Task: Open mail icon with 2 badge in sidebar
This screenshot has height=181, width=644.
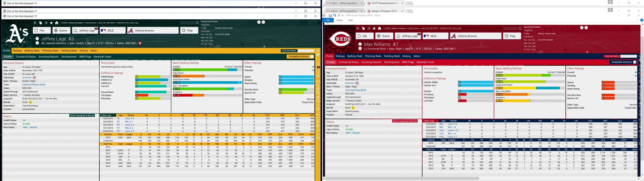Action: click(318, 67)
